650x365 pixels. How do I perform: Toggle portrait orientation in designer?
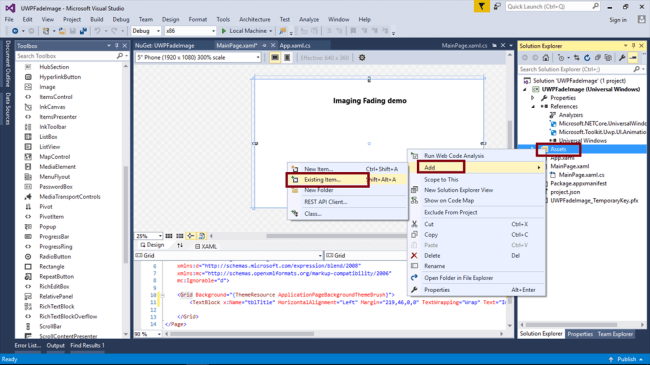(x=287, y=58)
